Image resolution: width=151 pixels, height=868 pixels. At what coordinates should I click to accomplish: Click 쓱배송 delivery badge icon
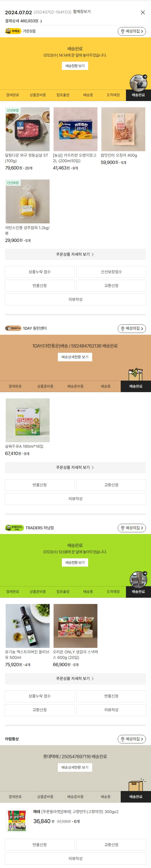(13, 31)
